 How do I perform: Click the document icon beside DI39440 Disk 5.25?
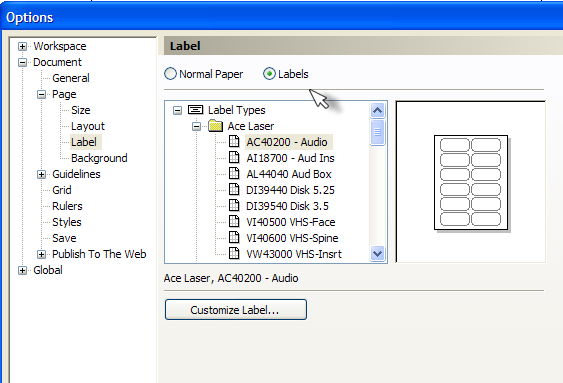click(x=234, y=190)
